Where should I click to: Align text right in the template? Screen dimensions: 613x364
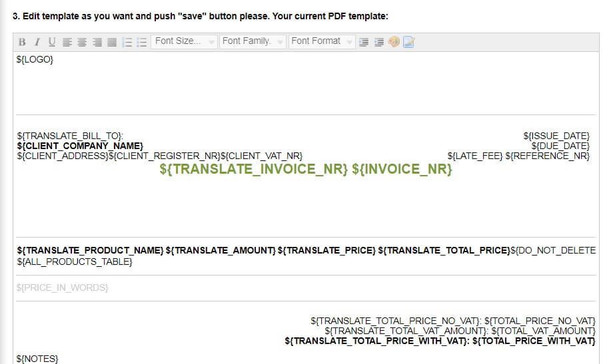pyautogui.click(x=97, y=42)
